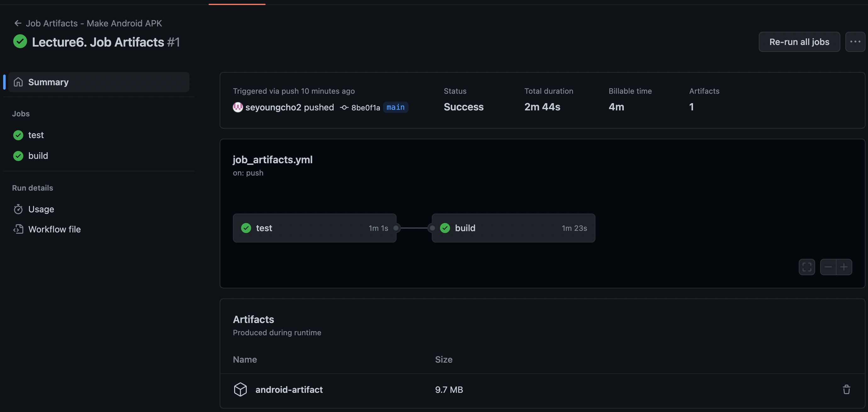The image size is (868, 412).
Task: Open commit 8be0f1a link
Action: (365, 107)
